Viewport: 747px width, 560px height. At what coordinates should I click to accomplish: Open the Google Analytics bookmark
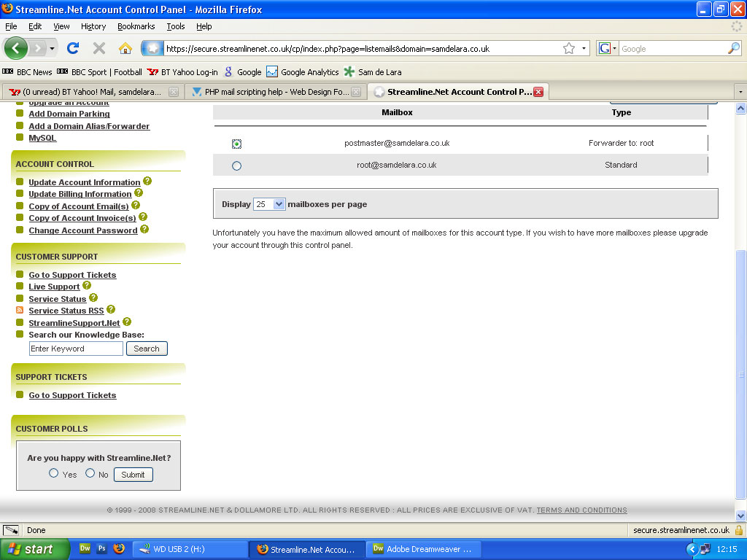303,72
